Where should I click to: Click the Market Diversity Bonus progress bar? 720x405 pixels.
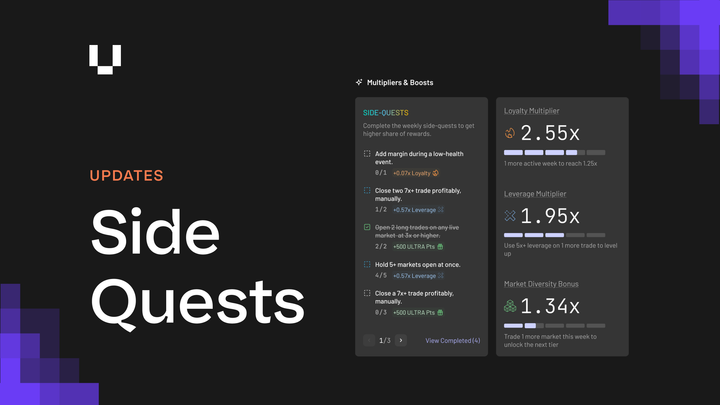(x=554, y=326)
